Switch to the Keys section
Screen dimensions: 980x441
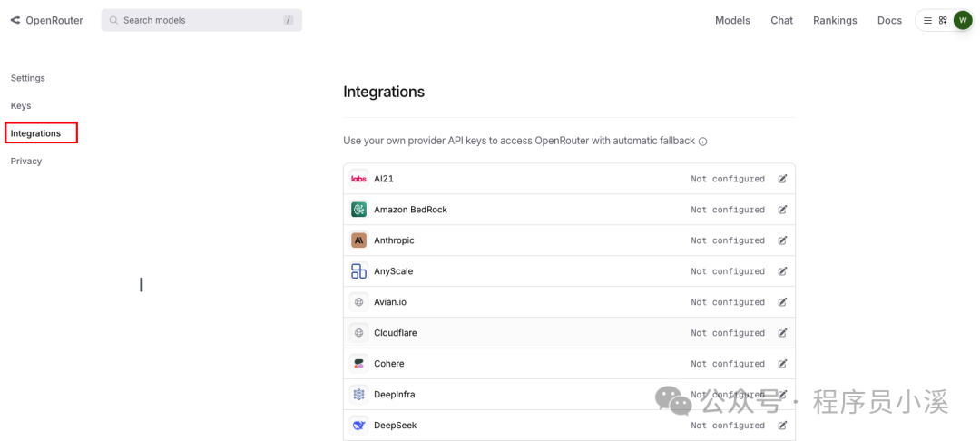pos(21,106)
